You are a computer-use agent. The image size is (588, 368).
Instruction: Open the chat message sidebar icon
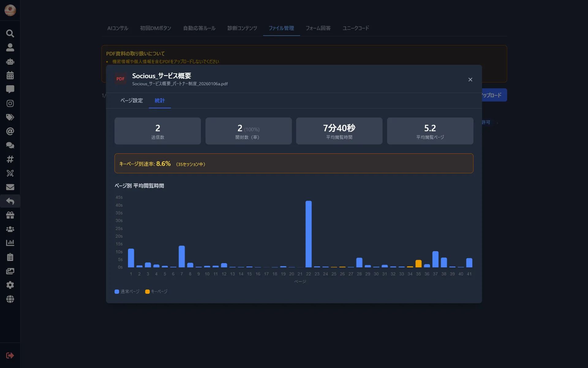[10, 89]
